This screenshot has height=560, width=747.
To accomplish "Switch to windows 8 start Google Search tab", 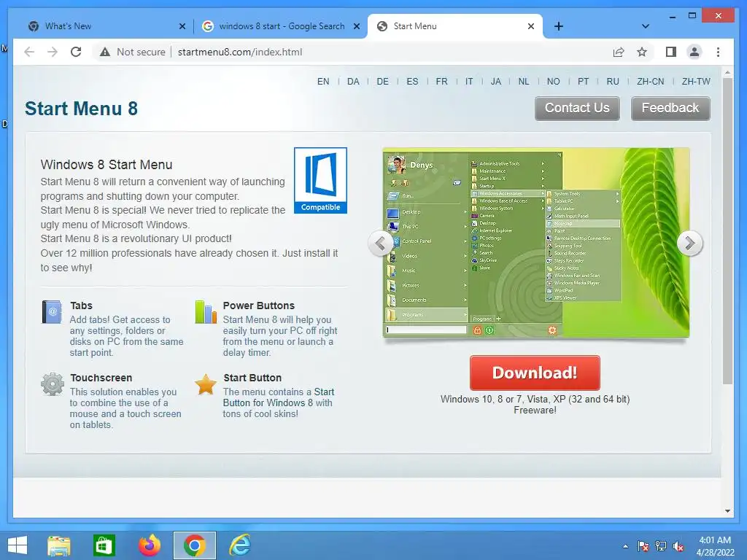I will pyautogui.click(x=281, y=26).
